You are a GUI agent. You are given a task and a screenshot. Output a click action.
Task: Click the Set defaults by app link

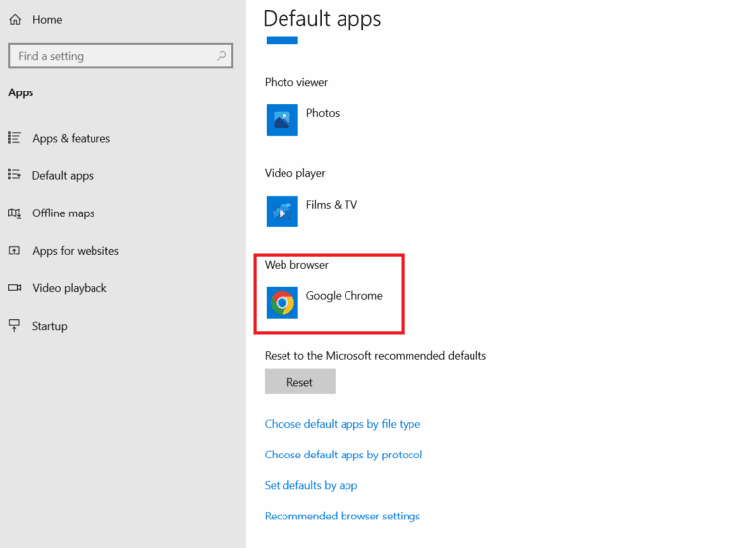[311, 485]
